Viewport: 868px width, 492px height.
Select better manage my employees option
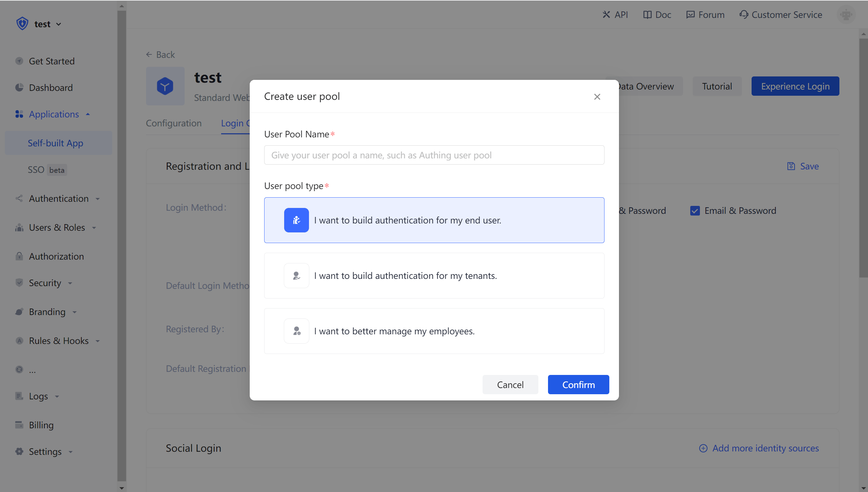(x=434, y=331)
